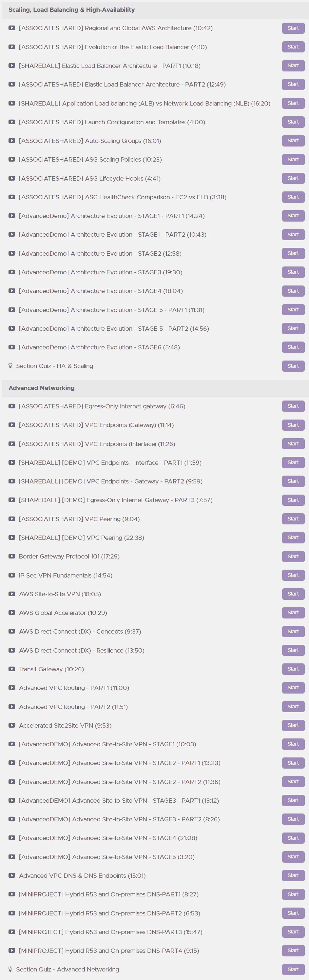309x980 pixels.
Task: Click lightbulb icon for Advanced Networking quiz
Action: click(11, 970)
